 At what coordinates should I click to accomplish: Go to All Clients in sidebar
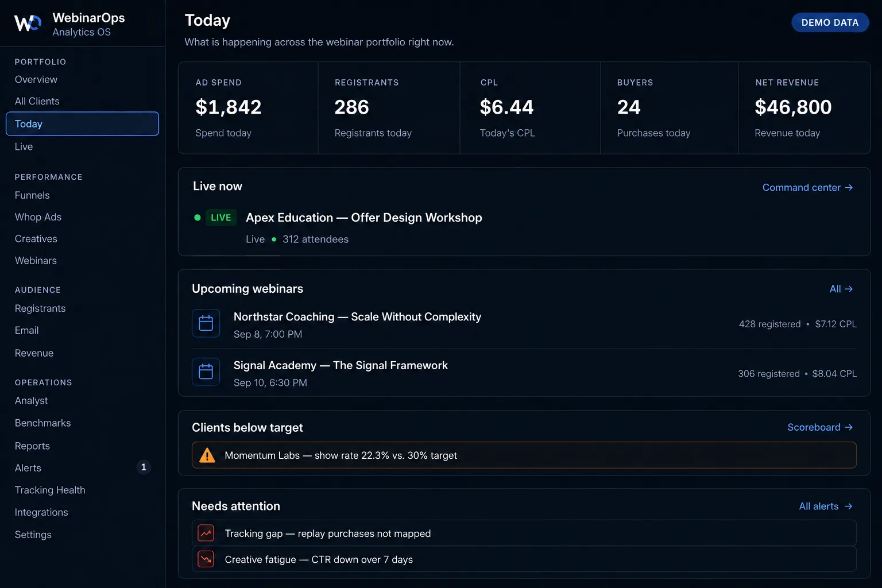point(37,101)
